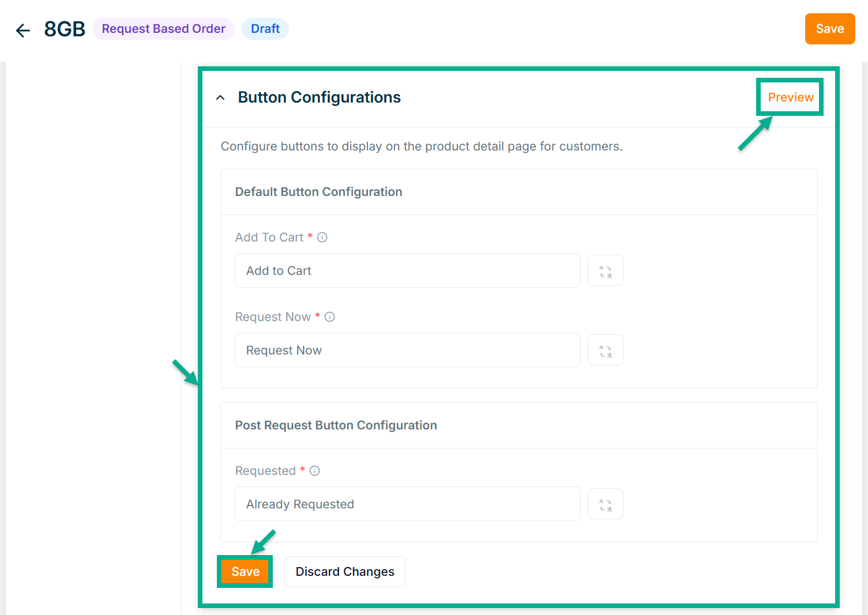Focus the Request Now text field
The height and width of the screenshot is (615, 868).
click(407, 350)
